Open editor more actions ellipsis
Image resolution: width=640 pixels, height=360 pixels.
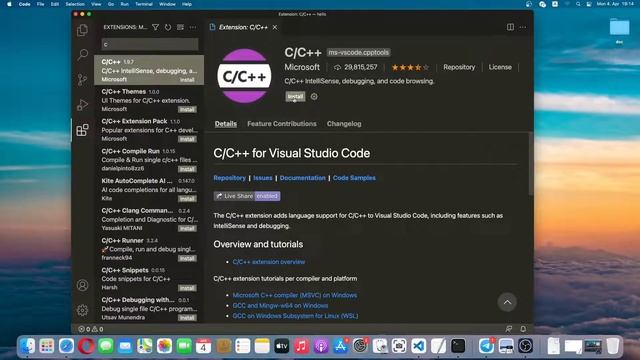pyautogui.click(x=523, y=27)
